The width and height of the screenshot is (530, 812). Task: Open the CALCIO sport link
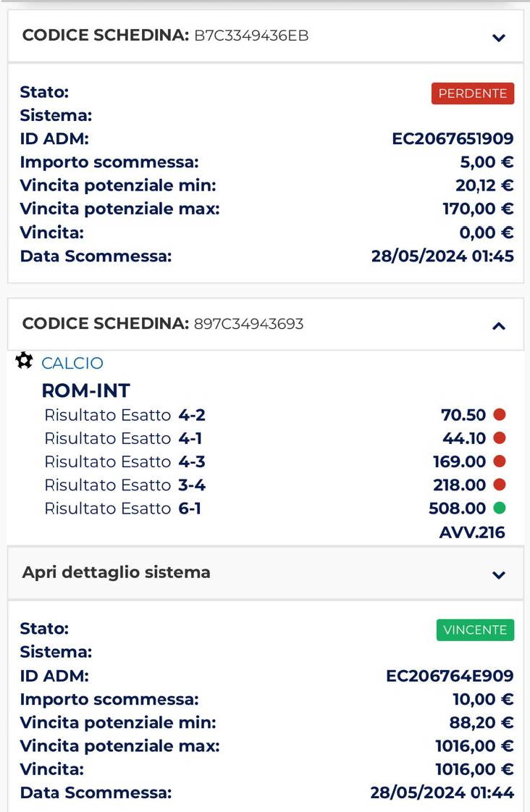pos(72,363)
